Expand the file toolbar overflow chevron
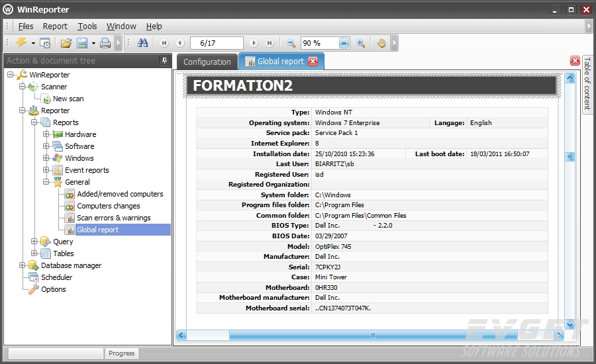Viewport: 596px width, 364px height. pos(118,43)
